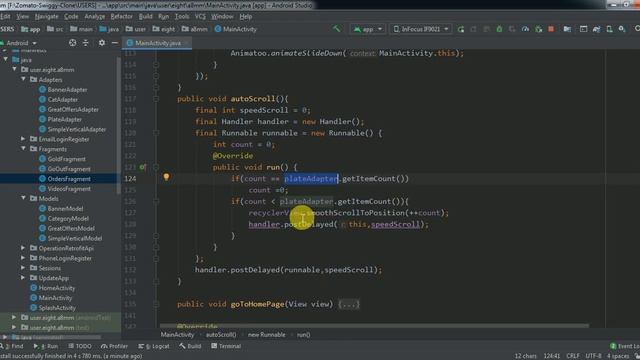
Task: Open the app run configuration dropdown
Action: pos(368,29)
